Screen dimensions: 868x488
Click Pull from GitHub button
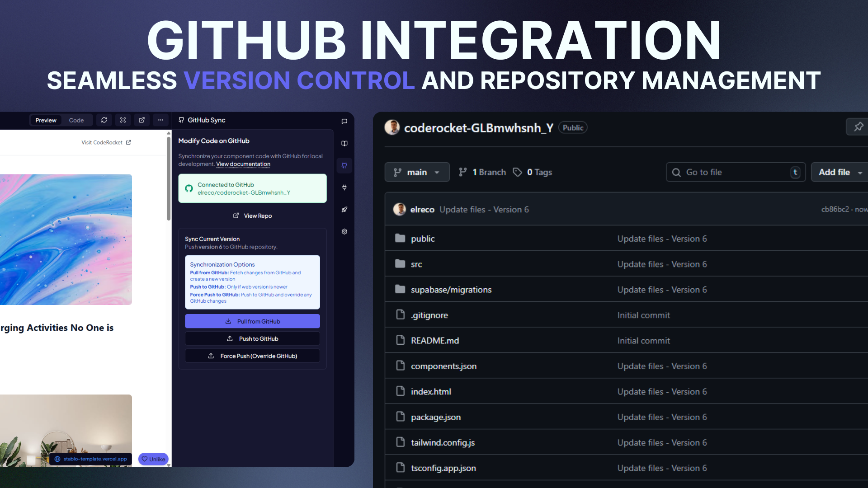tap(252, 321)
